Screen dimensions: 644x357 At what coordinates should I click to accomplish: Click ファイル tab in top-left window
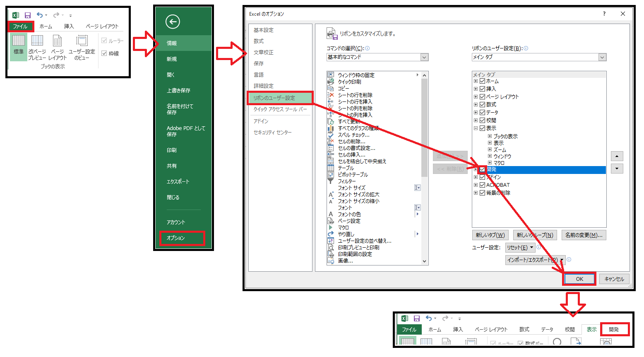click(20, 27)
